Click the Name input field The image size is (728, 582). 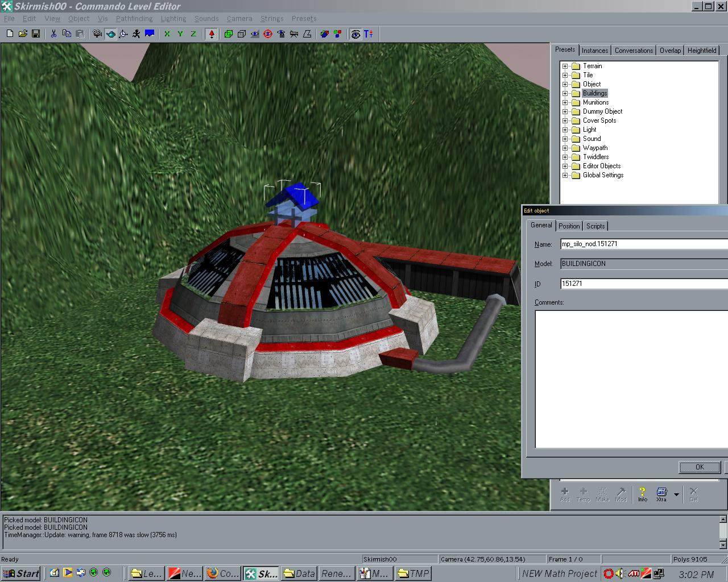pyautogui.click(x=643, y=244)
